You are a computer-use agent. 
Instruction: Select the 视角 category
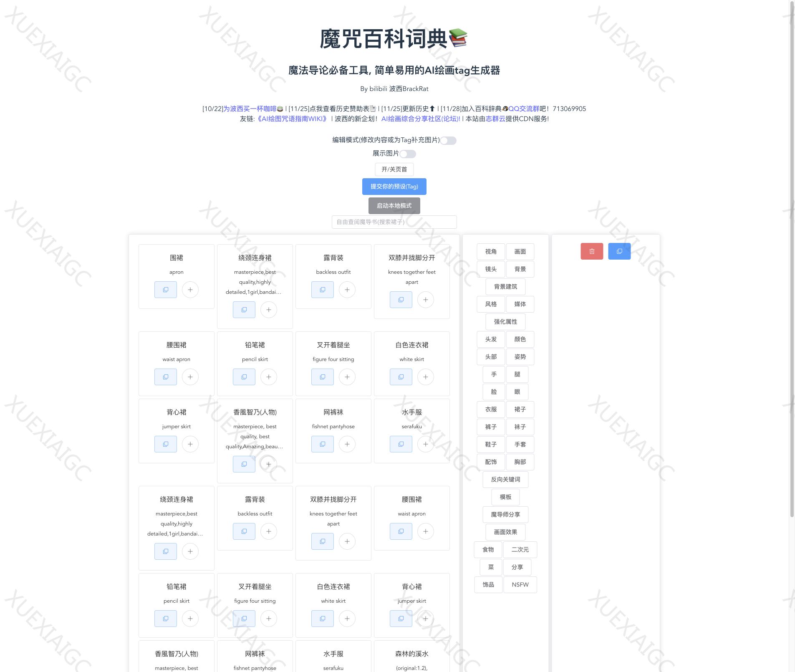491,252
